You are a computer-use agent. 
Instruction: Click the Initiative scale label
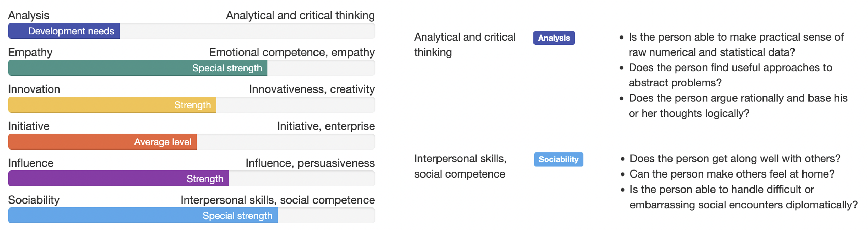29,126
